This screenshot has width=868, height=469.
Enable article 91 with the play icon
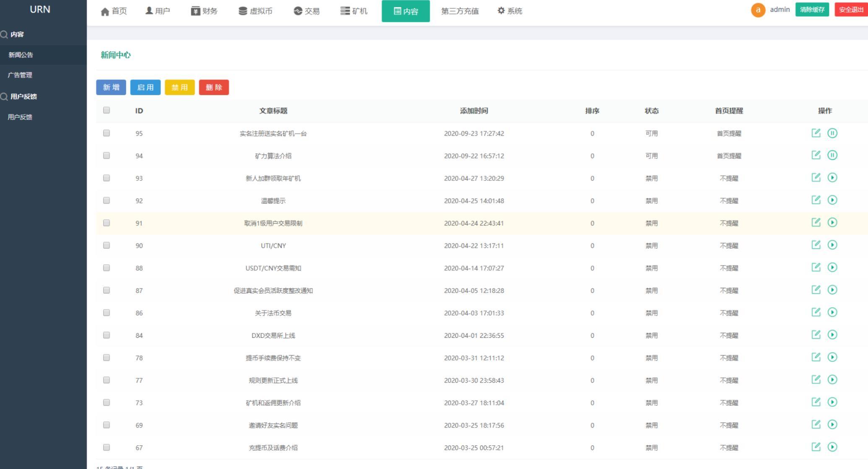[832, 222]
